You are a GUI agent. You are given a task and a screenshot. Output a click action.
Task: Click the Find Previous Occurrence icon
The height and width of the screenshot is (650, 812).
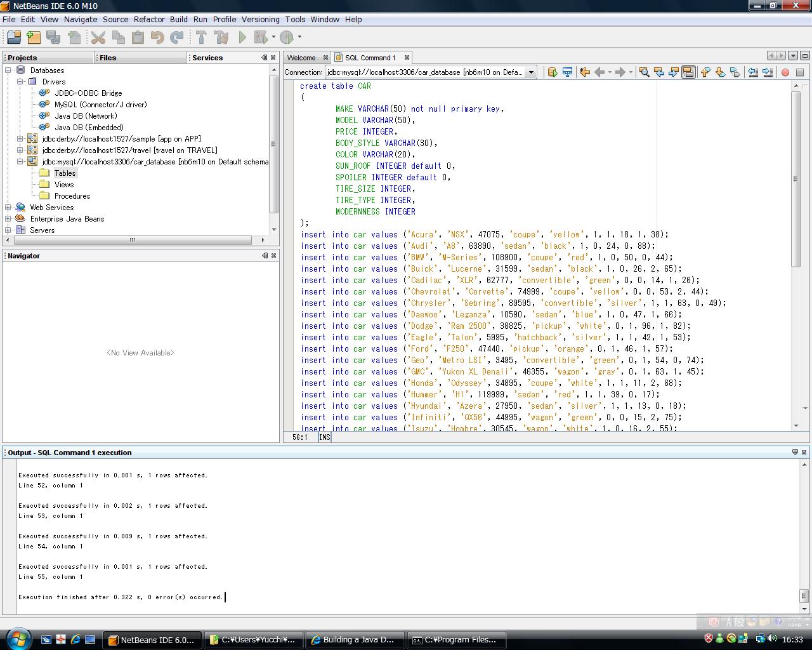point(659,72)
